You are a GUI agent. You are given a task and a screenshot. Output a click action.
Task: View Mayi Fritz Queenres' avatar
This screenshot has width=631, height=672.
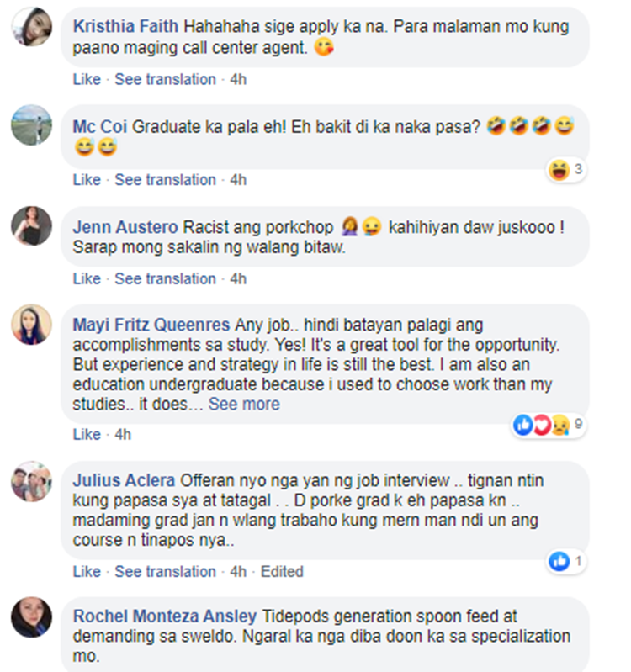click(31, 325)
